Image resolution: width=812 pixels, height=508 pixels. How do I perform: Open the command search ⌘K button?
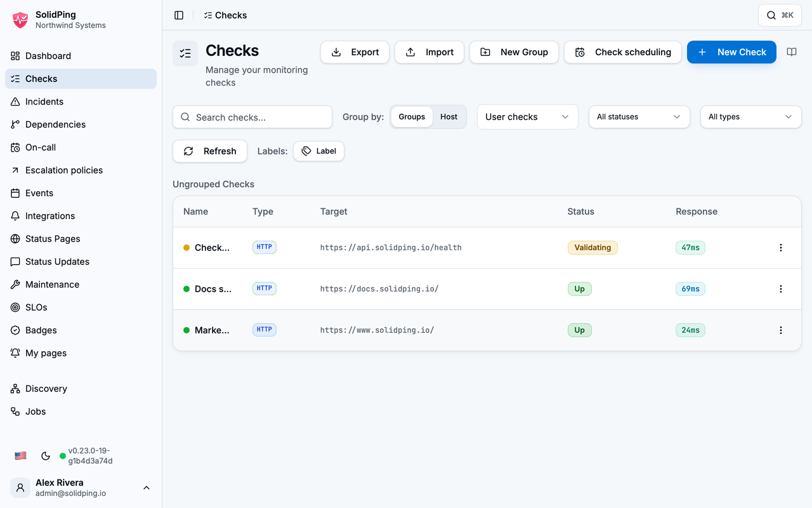780,15
